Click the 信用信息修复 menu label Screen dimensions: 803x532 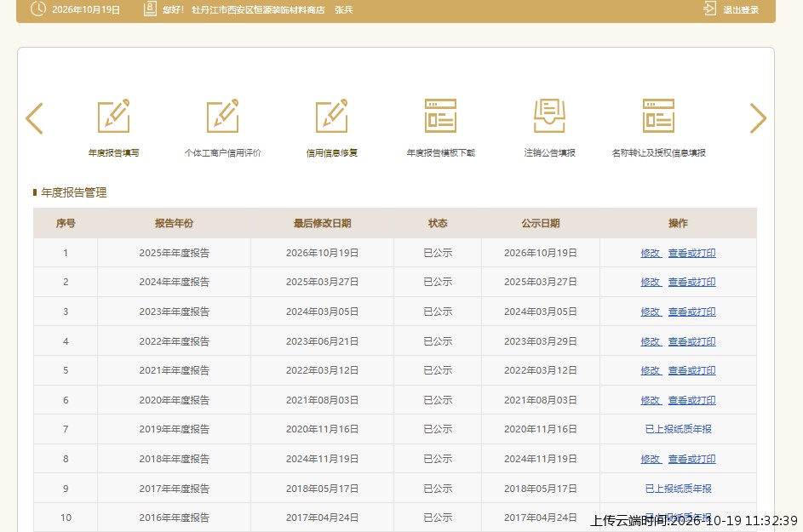332,153
